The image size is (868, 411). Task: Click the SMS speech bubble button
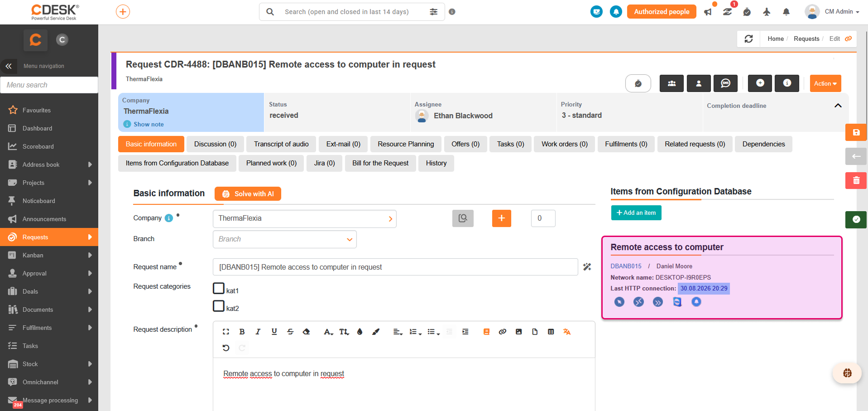[725, 83]
